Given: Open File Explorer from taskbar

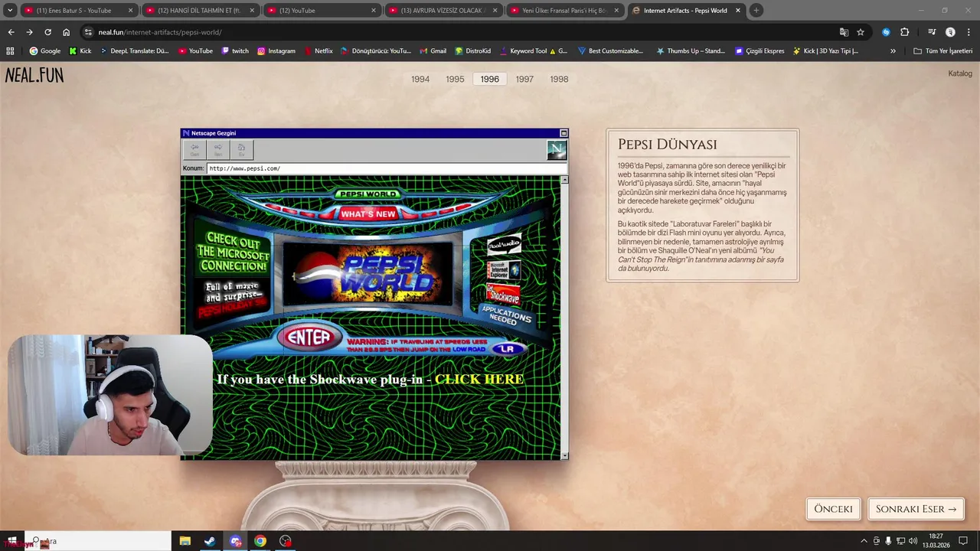Looking at the screenshot, I should click(185, 541).
